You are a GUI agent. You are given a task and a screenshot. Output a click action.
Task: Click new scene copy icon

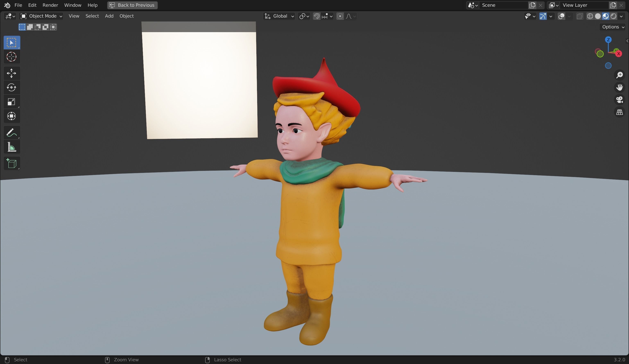pos(532,5)
